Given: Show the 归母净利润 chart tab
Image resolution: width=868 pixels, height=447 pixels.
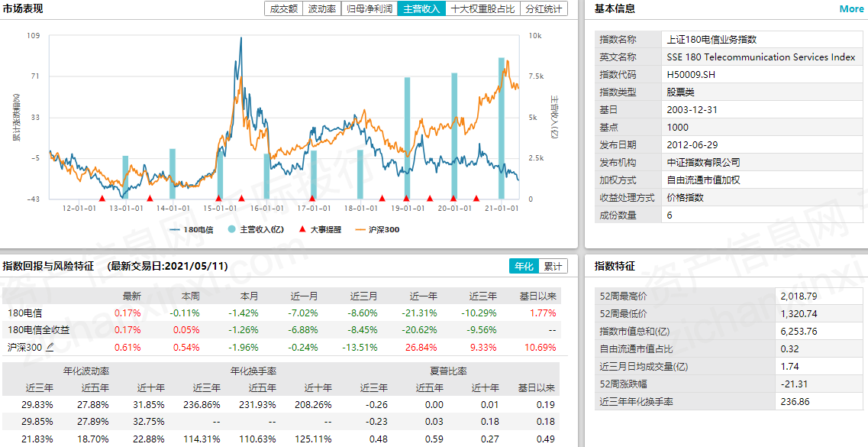Looking at the screenshot, I should (369, 9).
